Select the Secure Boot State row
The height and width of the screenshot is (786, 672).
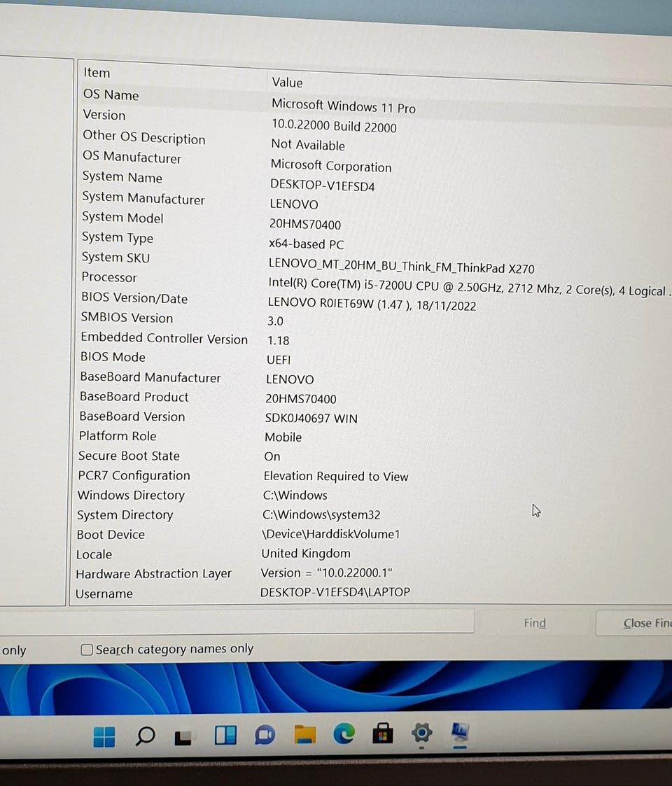coord(129,456)
